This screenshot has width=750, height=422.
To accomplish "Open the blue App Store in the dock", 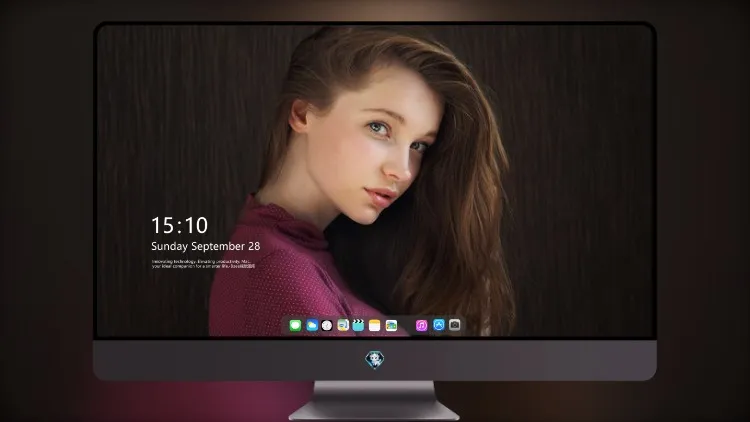I will (439, 325).
